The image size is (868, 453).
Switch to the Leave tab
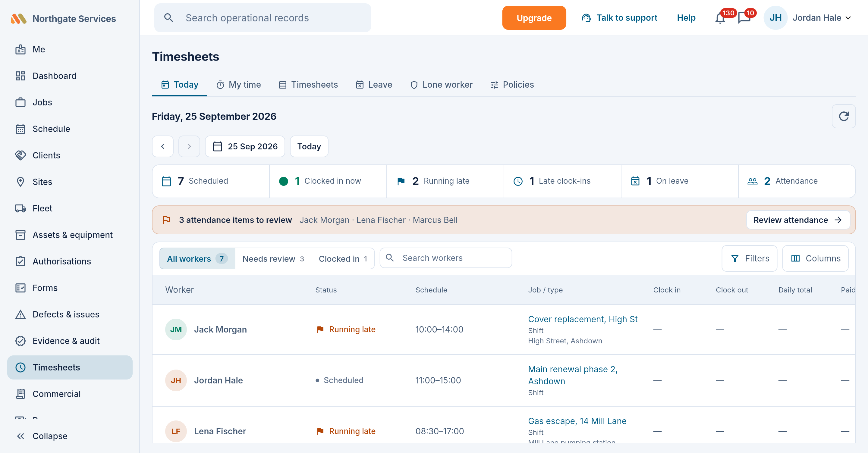click(x=374, y=85)
